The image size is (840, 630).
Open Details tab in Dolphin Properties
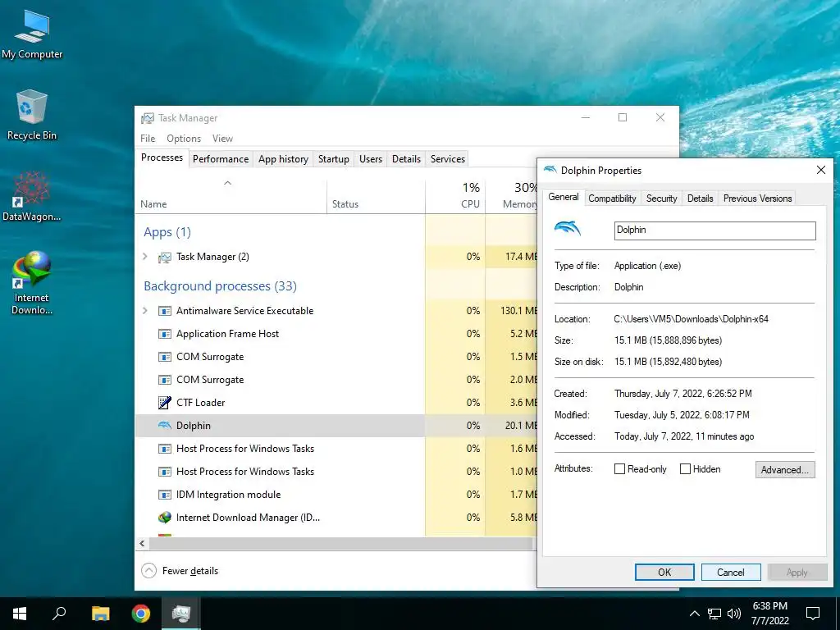click(701, 199)
